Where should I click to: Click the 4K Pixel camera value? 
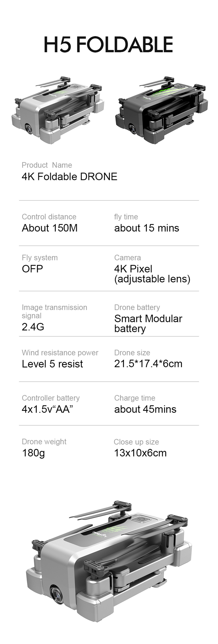[133, 269]
